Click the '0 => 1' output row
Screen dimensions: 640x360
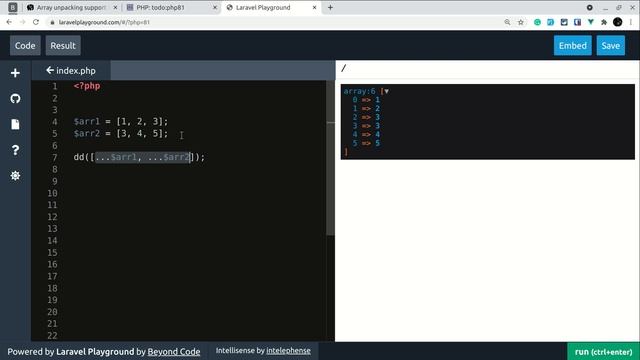click(366, 100)
